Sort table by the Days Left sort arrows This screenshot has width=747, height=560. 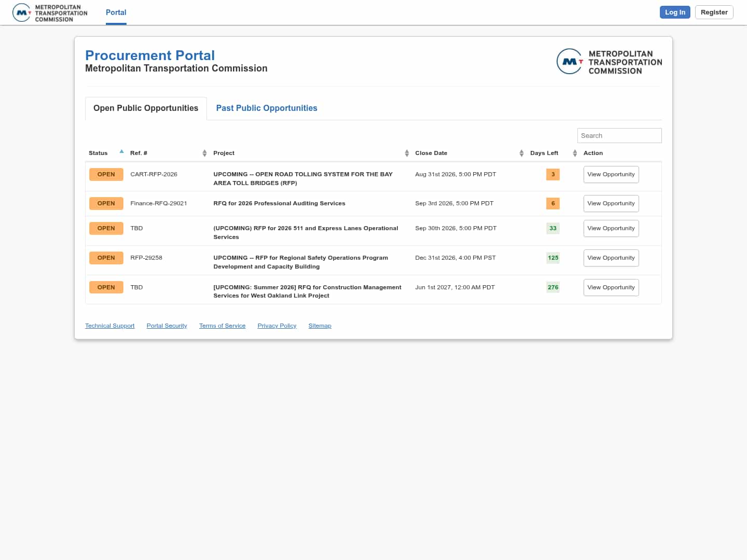[575, 153]
